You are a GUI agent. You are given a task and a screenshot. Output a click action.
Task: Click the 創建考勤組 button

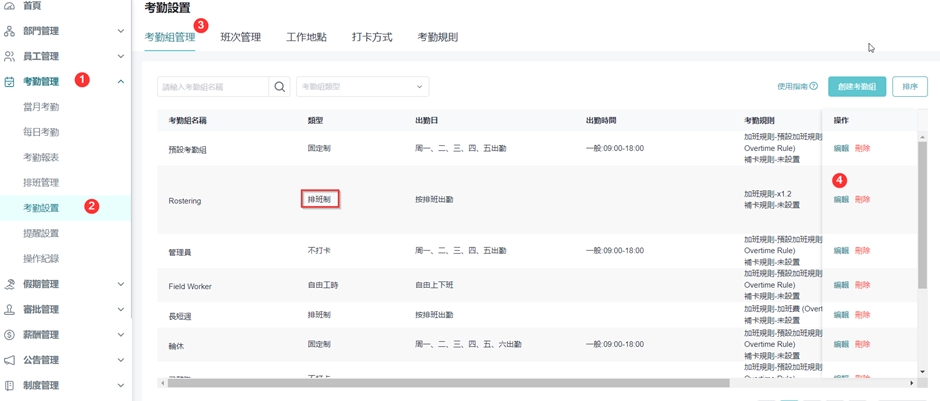(x=857, y=87)
